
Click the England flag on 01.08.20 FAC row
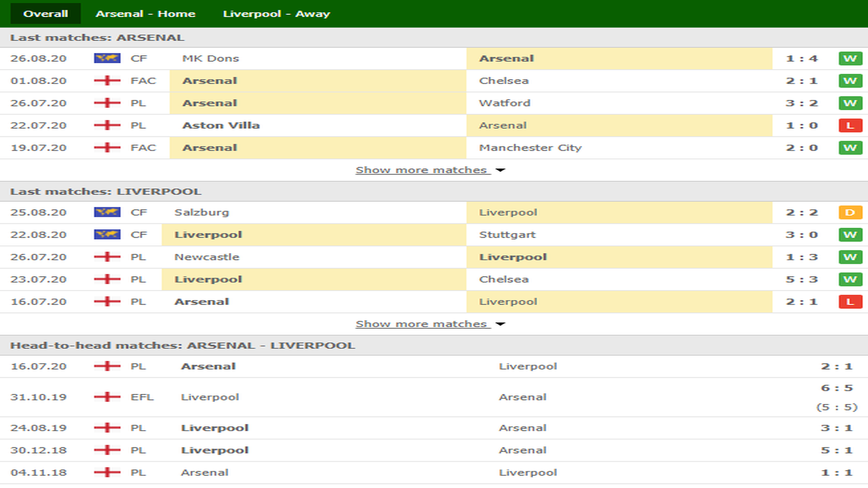tap(107, 81)
